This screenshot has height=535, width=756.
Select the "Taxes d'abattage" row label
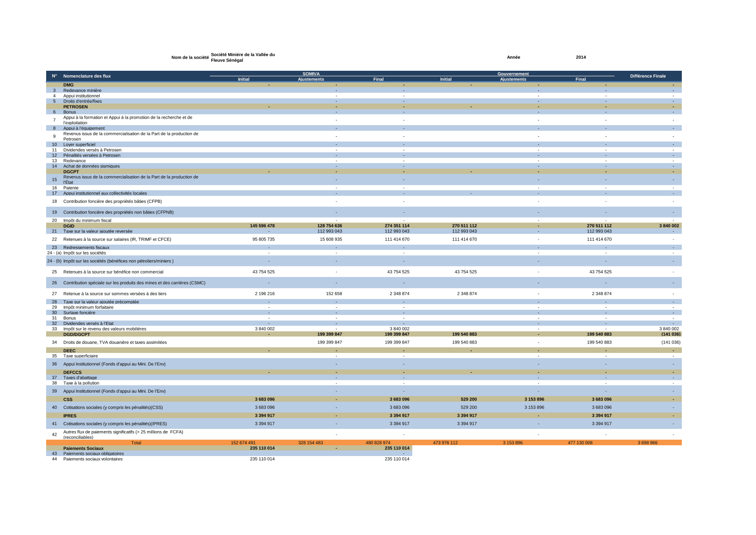tap(80, 378)
